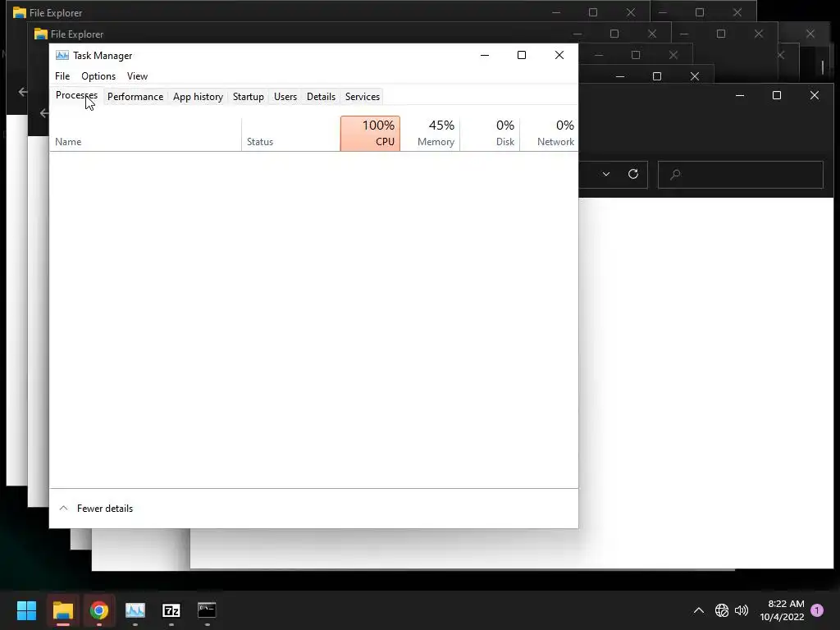Expand the File Explorer address history dropdown
Screen dimensions: 840x630
click(606, 174)
